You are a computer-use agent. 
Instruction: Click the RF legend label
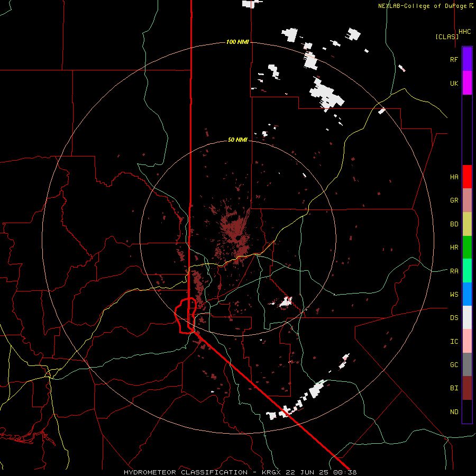pyautogui.click(x=454, y=60)
